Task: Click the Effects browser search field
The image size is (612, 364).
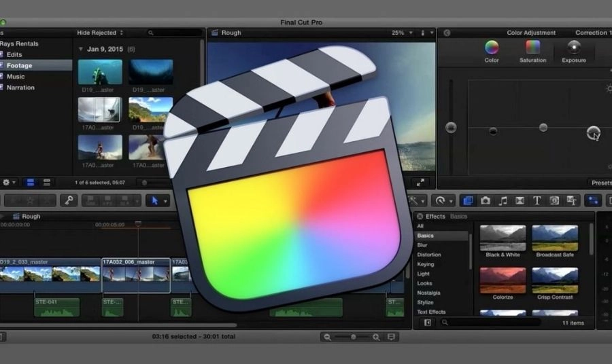Action: 491,323
